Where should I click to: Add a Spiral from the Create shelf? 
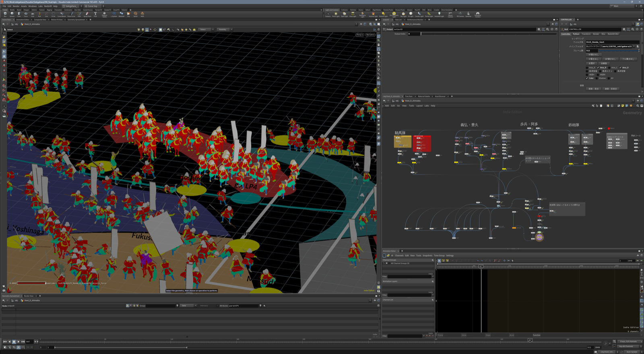135,14
